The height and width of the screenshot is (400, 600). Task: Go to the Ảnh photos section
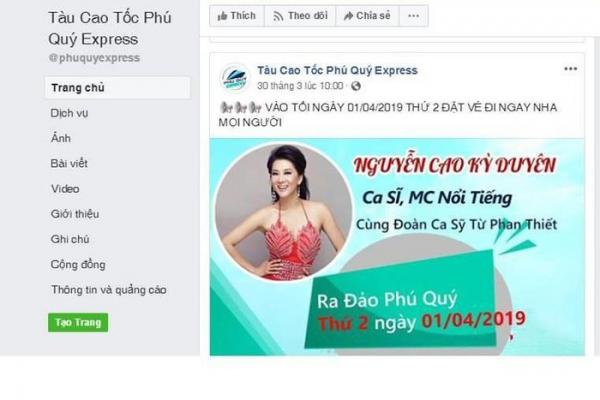pyautogui.click(x=61, y=138)
